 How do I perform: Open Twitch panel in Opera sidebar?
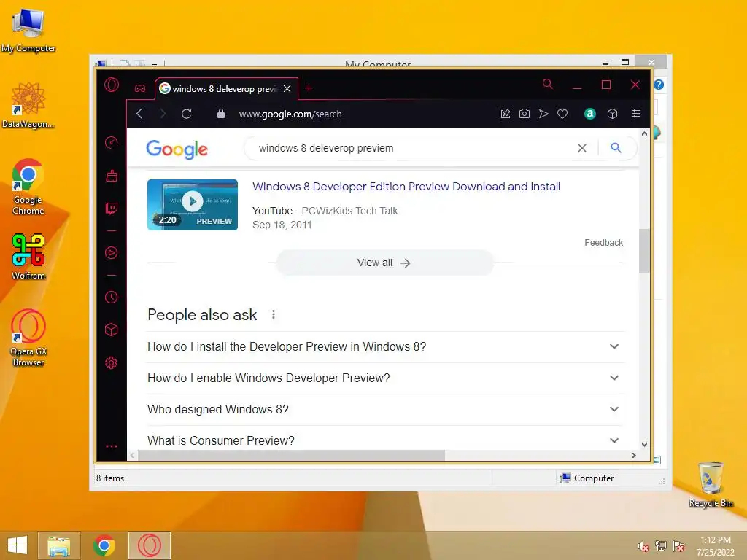pos(112,209)
